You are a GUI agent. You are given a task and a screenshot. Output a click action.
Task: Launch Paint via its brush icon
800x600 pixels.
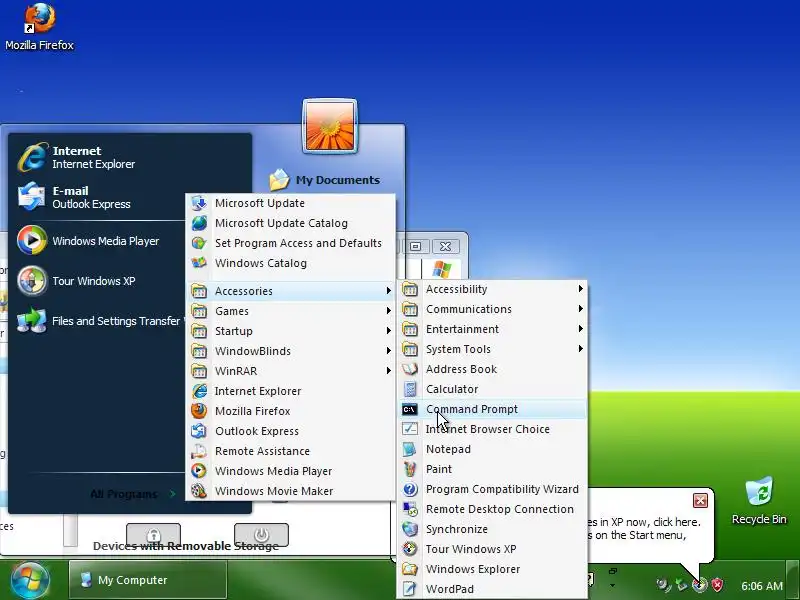(x=410, y=469)
